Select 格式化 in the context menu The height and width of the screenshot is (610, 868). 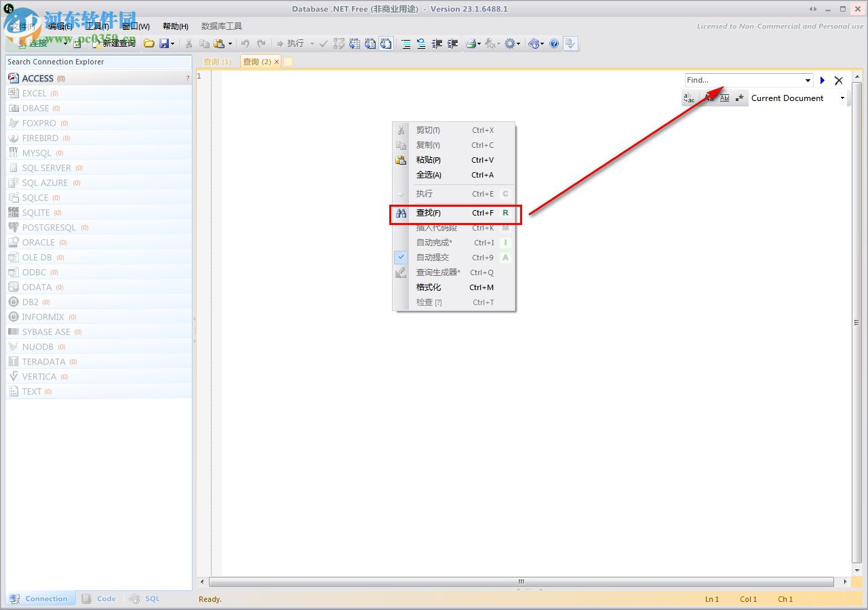453,287
